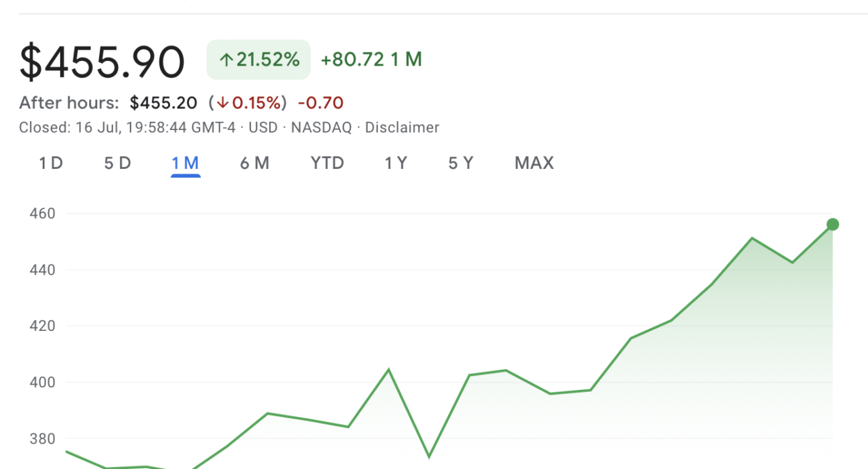Image resolution: width=868 pixels, height=469 pixels.
Task: Click the -0.70 after hours change
Action: 320,103
